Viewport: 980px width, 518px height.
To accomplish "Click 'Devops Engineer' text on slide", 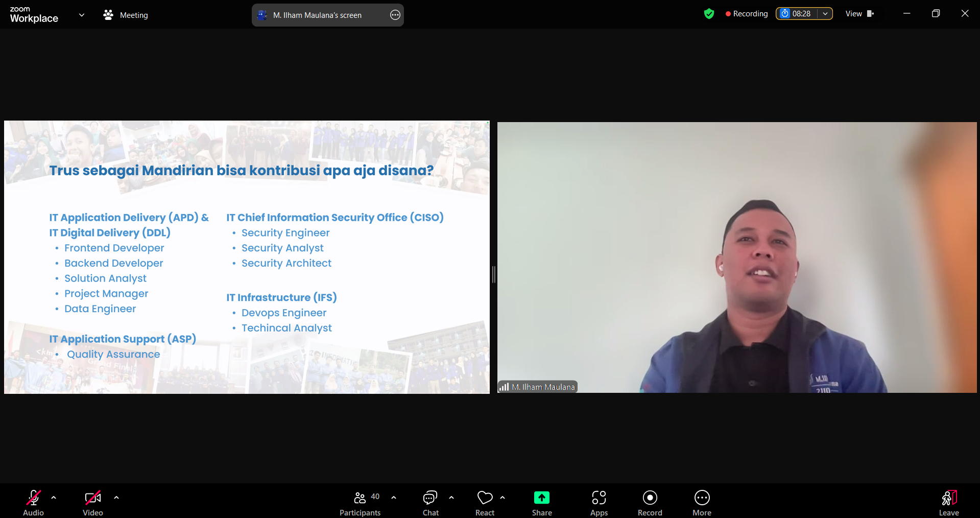I will (x=284, y=313).
